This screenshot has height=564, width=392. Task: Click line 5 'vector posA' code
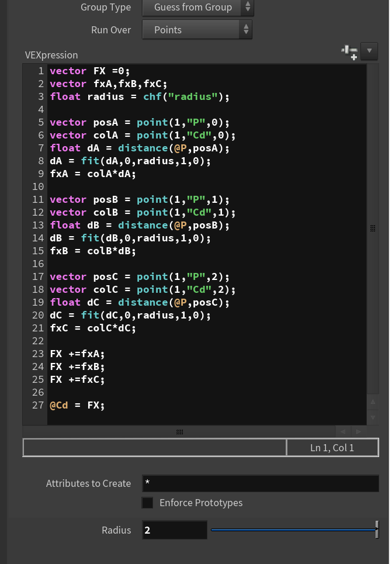[x=140, y=122]
